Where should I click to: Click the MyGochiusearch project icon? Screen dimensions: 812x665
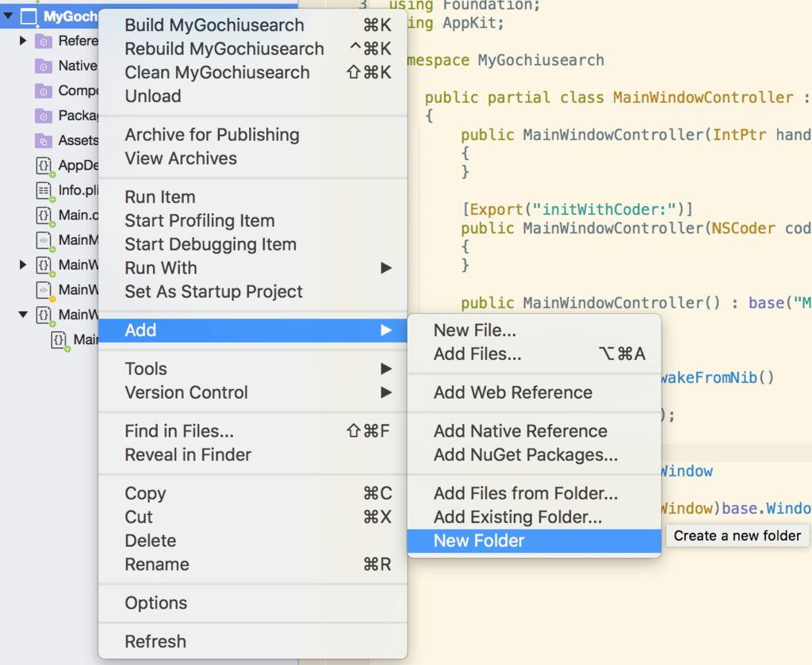pyautogui.click(x=29, y=16)
